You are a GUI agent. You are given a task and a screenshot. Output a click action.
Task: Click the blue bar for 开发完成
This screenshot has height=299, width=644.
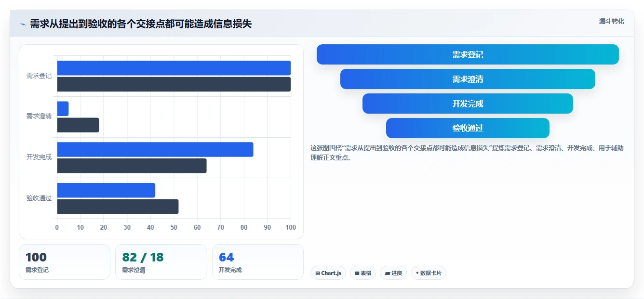click(155, 149)
